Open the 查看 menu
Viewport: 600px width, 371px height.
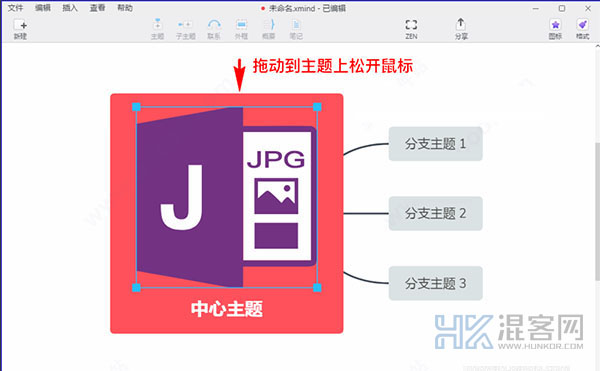(97, 8)
